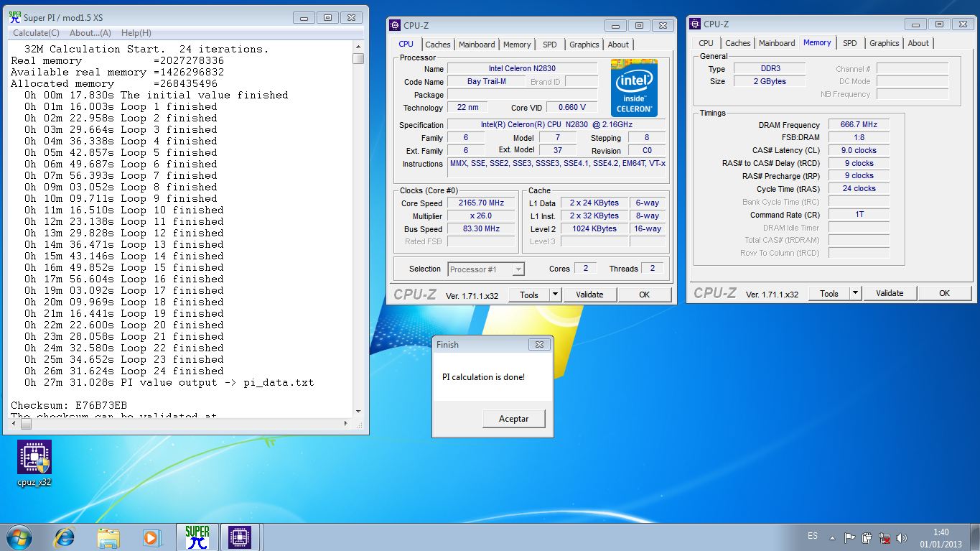Image resolution: width=980 pixels, height=551 pixels.
Task: Click Tools button in CPU window
Action: coord(529,295)
